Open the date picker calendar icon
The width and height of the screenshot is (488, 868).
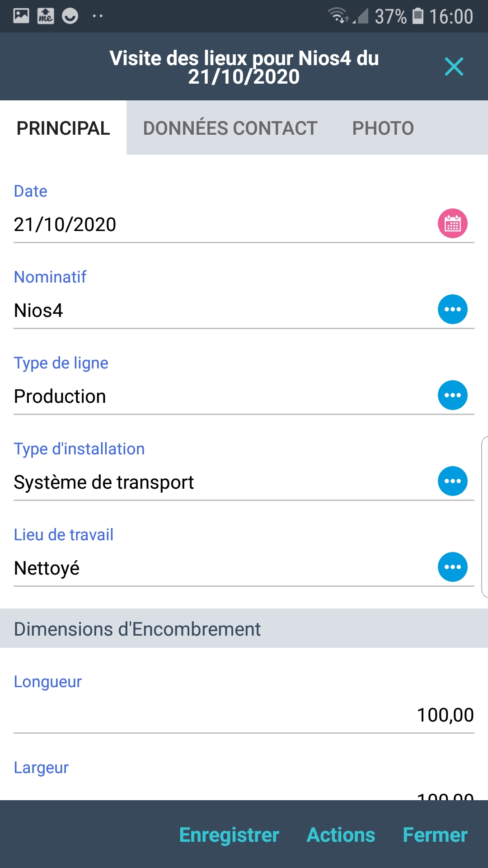click(x=452, y=223)
